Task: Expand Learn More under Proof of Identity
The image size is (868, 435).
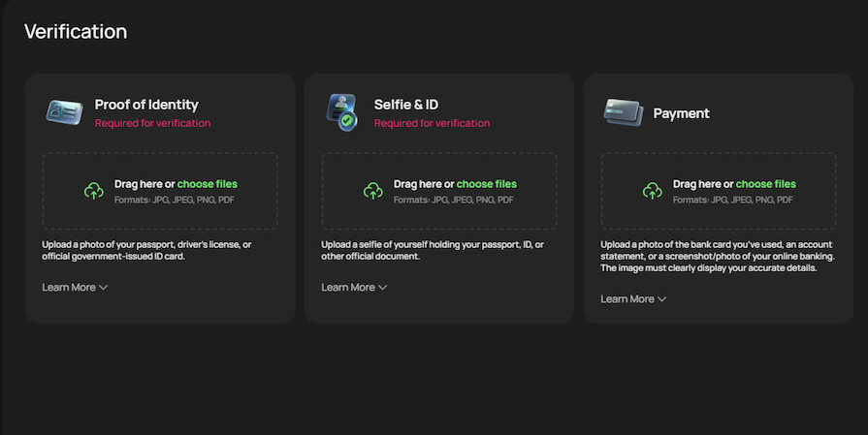Action: [x=75, y=287]
